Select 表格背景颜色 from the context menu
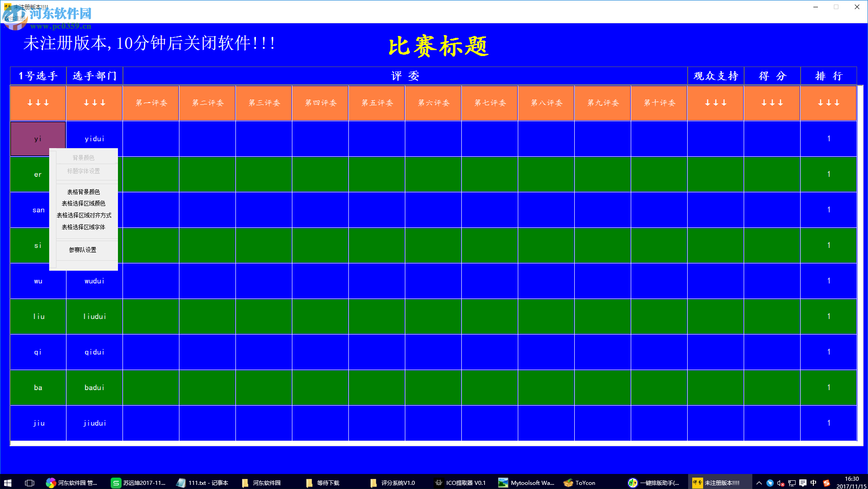Screen dimensions: 868x489 pos(83,192)
